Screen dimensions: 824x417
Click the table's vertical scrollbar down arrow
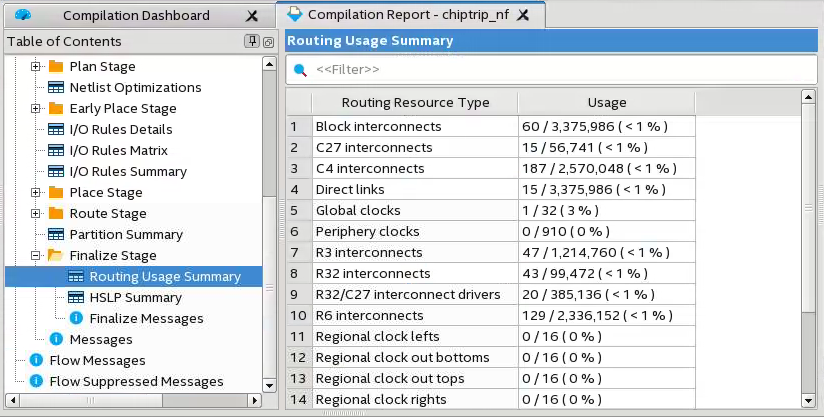point(809,399)
